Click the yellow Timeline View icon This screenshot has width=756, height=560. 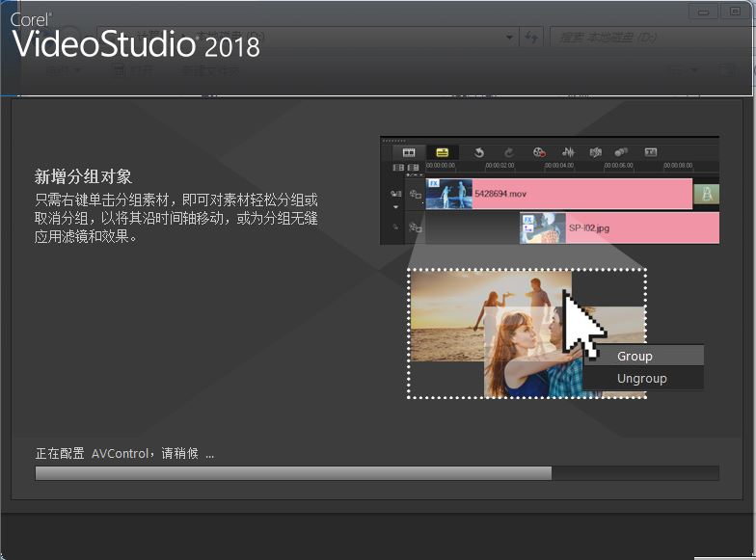point(442,152)
